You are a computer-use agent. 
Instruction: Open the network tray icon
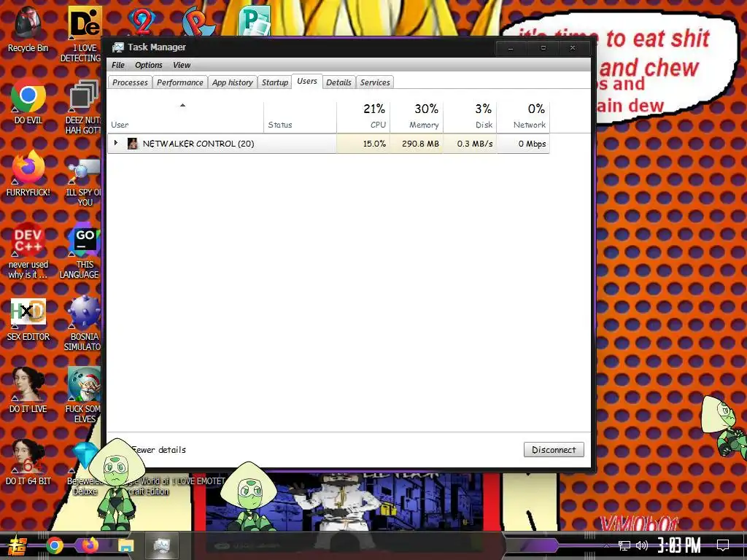coord(624,545)
